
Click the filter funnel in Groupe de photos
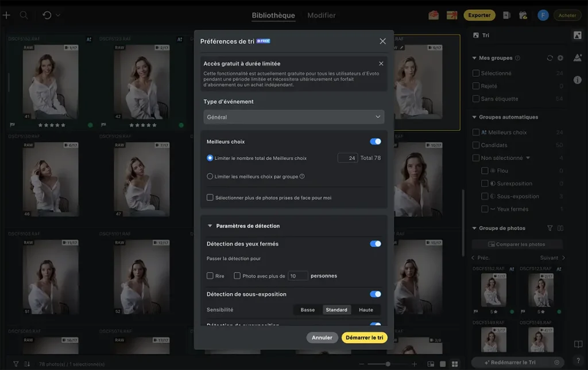coord(550,228)
